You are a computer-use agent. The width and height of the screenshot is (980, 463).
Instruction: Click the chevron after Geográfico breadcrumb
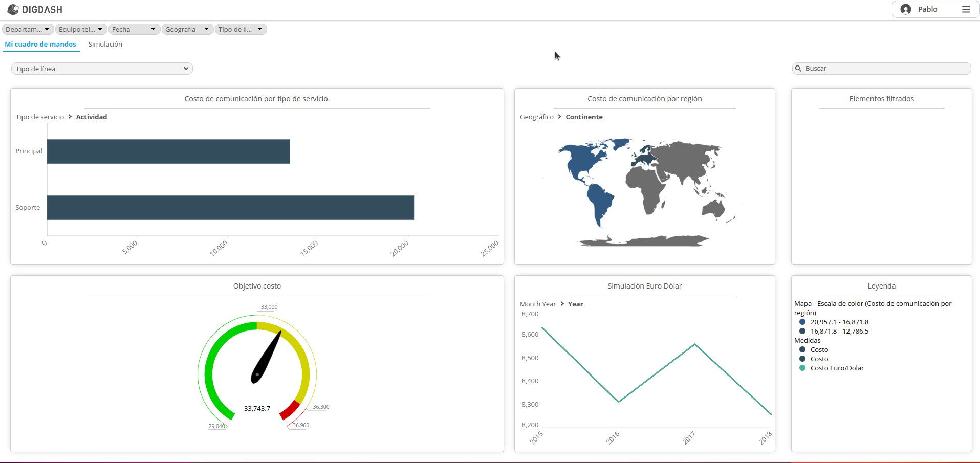[x=559, y=117]
